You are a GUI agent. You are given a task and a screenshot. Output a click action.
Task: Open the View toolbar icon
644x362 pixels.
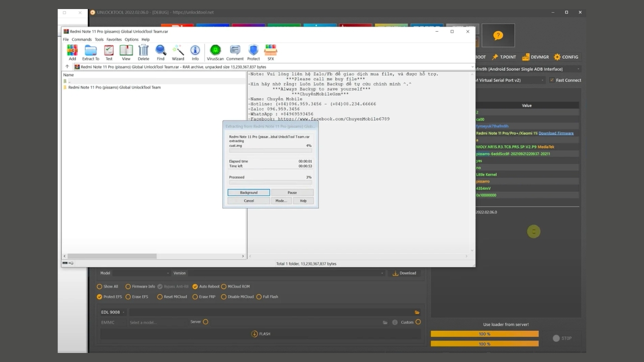[126, 52]
